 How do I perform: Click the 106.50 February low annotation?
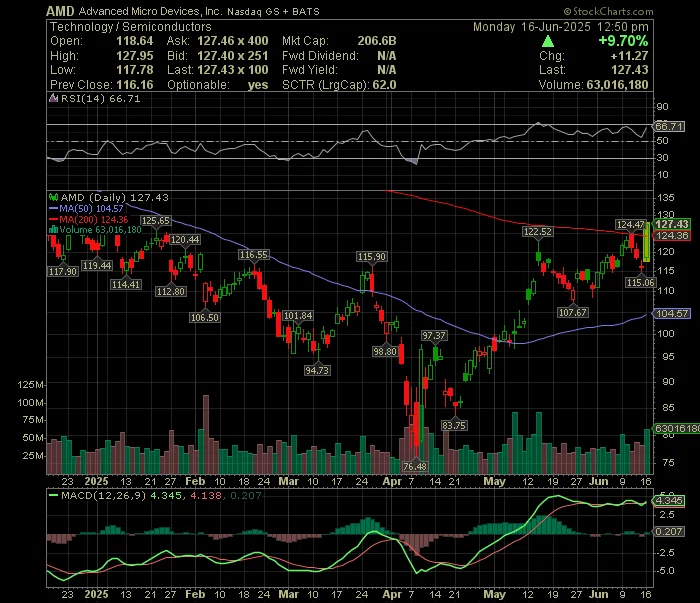coord(205,317)
